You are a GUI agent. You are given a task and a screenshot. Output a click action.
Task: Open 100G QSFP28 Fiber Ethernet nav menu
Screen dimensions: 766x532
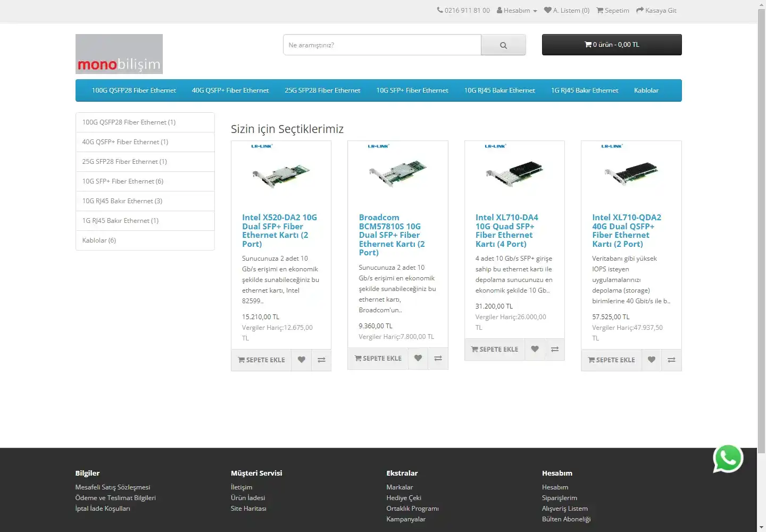[x=134, y=90]
